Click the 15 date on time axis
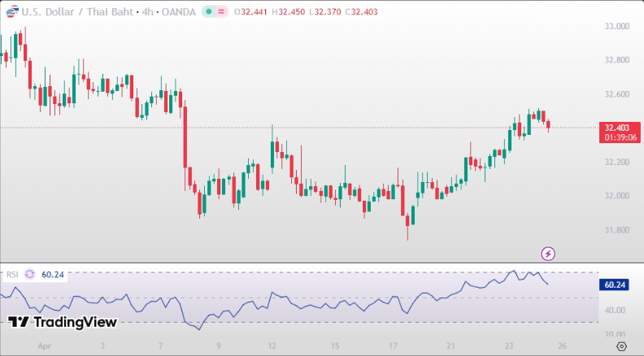The height and width of the screenshot is (356, 644). tap(335, 346)
